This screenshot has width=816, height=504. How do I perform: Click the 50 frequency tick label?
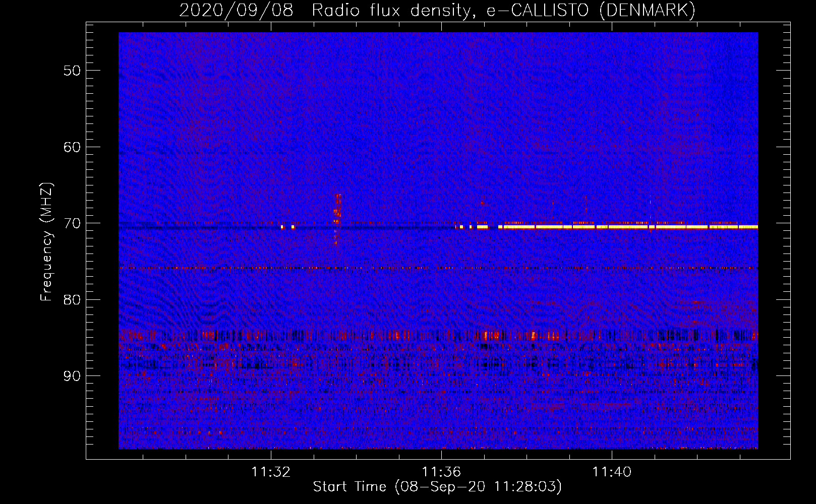72,71
